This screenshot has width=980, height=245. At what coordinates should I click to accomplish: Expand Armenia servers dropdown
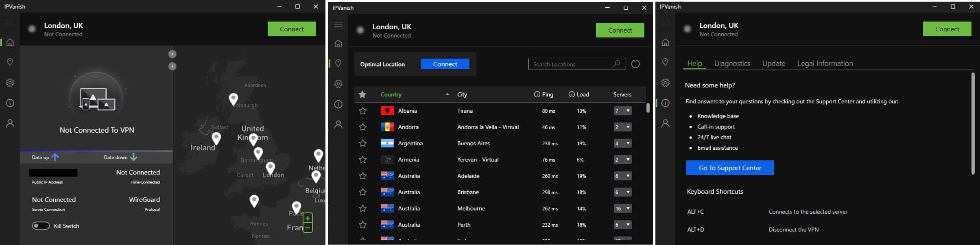pos(622,160)
